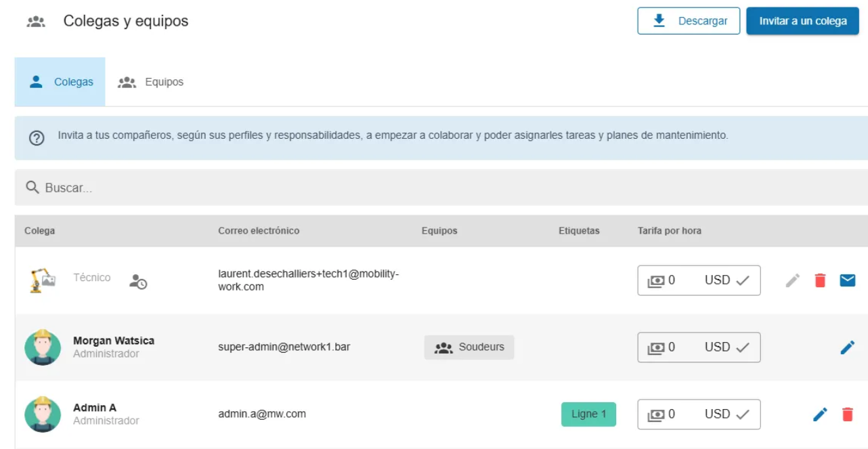Edit Morgan Watsica with pencil icon

click(x=848, y=347)
